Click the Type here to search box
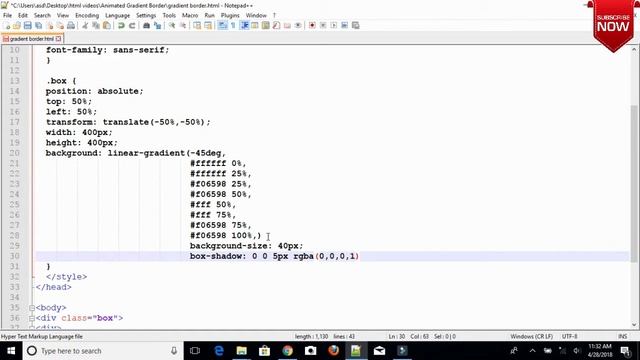Image resolution: width=640 pixels, height=360 pixels. pos(102,351)
